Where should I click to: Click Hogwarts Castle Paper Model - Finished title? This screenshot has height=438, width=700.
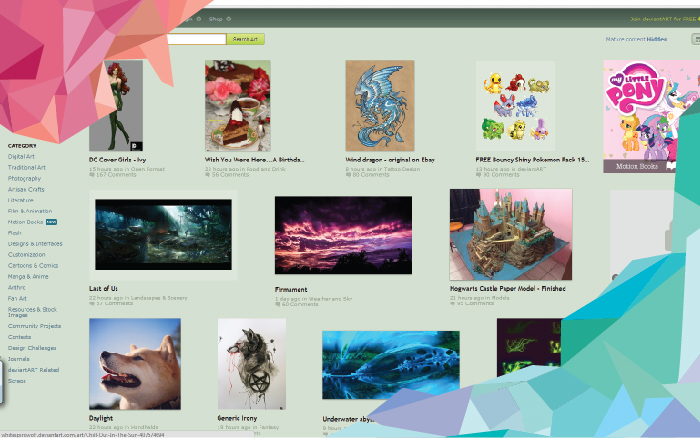pos(508,289)
